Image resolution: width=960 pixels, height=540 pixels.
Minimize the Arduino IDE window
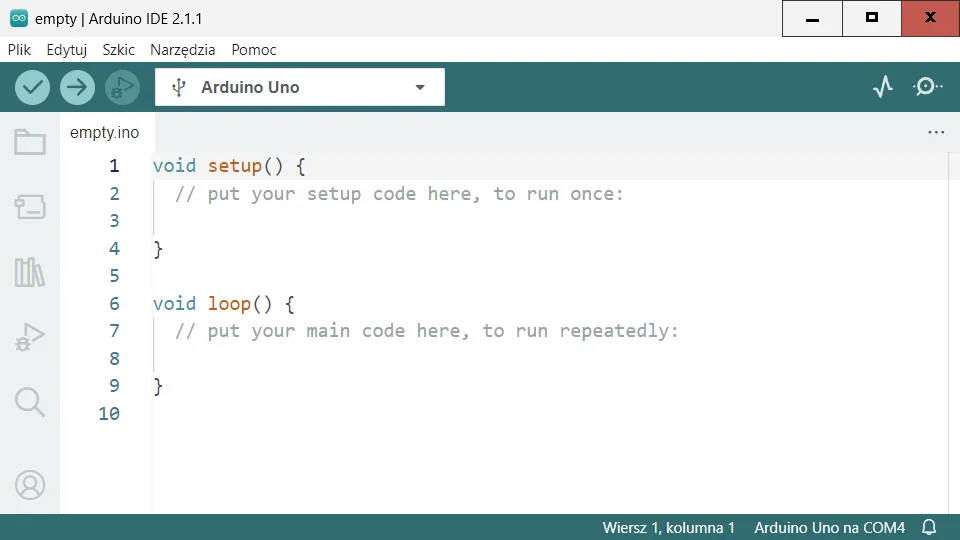[x=812, y=18]
